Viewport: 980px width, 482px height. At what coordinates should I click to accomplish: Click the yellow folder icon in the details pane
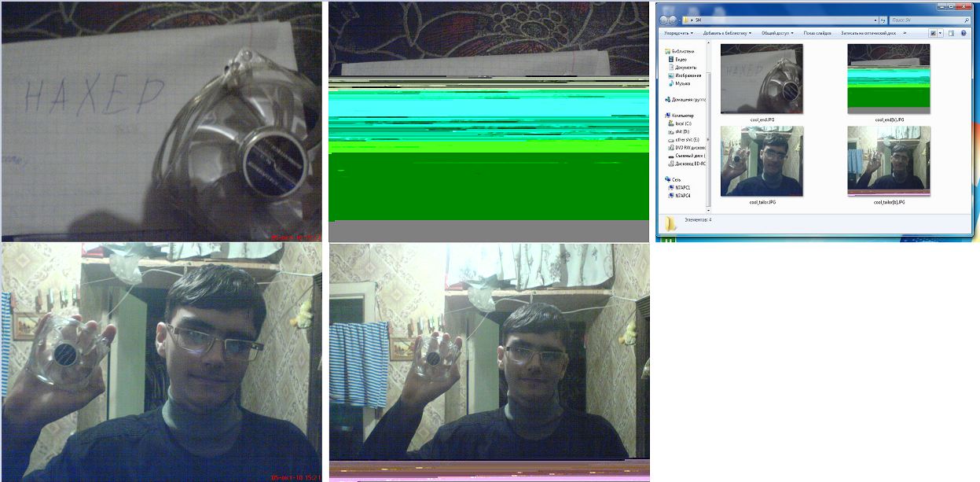(x=670, y=223)
